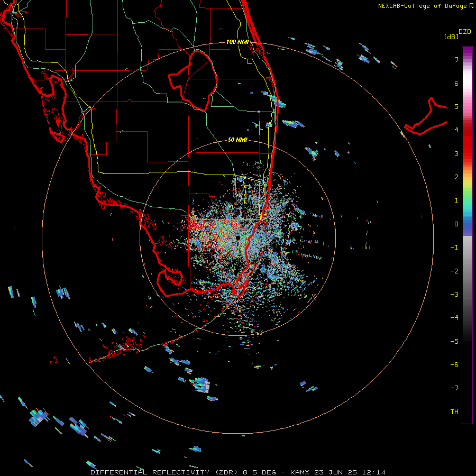
Task: Click the DZD label above the color scale
Action: pos(465,32)
